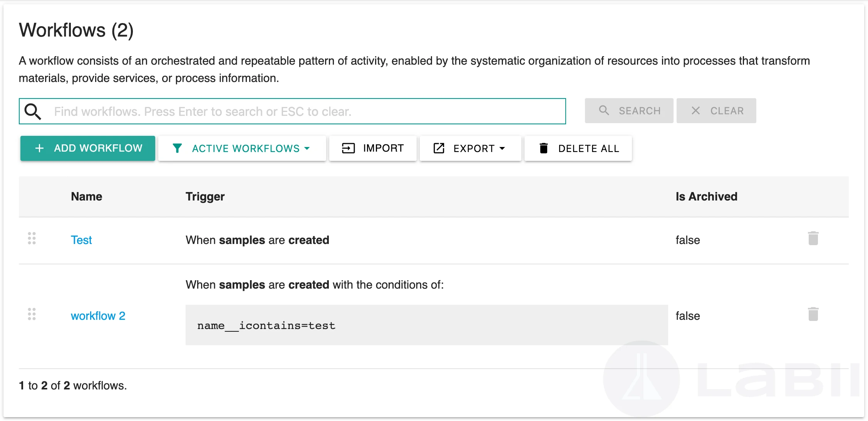Click drag handle beside workflow 2
Image resolution: width=868 pixels, height=421 pixels.
coord(32,314)
